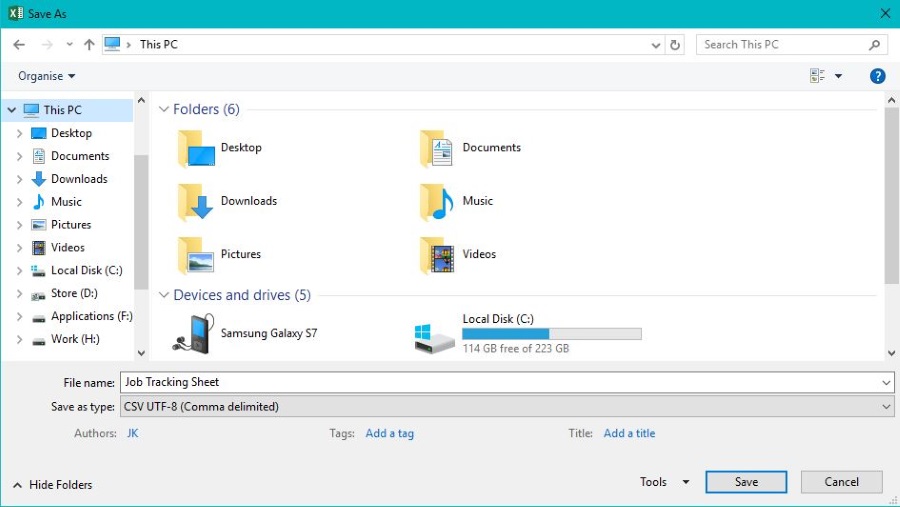Open the view options dropdown arrow
Screen dimensions: 900x507
click(838, 76)
